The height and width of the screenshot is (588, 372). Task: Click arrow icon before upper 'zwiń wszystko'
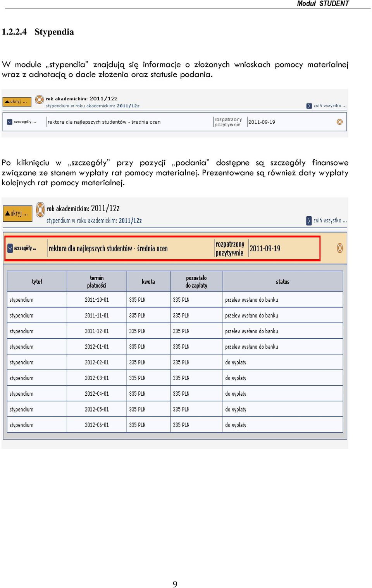(309, 106)
